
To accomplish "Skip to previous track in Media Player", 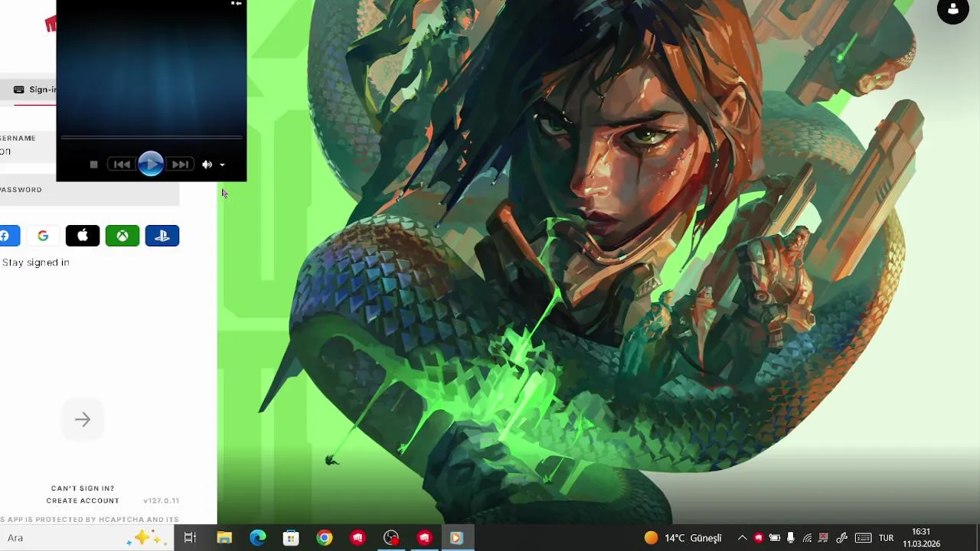I will pyautogui.click(x=122, y=165).
